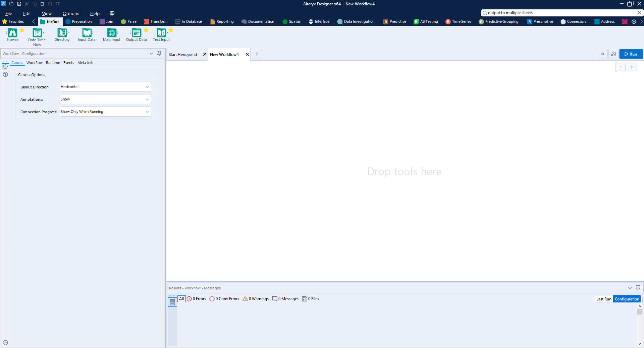Click the globe language icon
Image resolution: width=644 pixels, height=348 pixels.
click(112, 13)
